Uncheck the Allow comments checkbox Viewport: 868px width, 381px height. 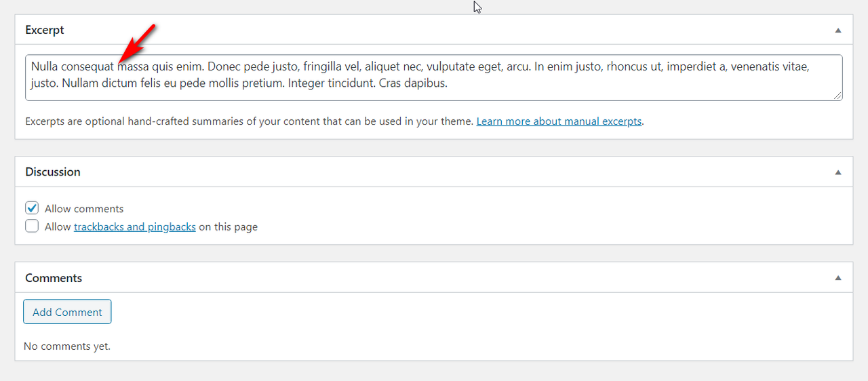click(x=32, y=208)
